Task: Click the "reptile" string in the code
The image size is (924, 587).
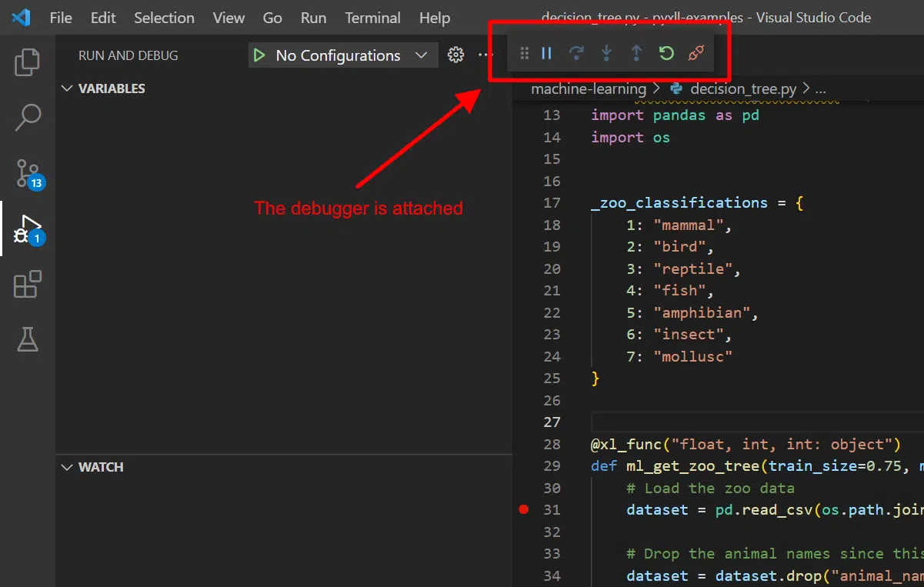Action: [x=692, y=269]
